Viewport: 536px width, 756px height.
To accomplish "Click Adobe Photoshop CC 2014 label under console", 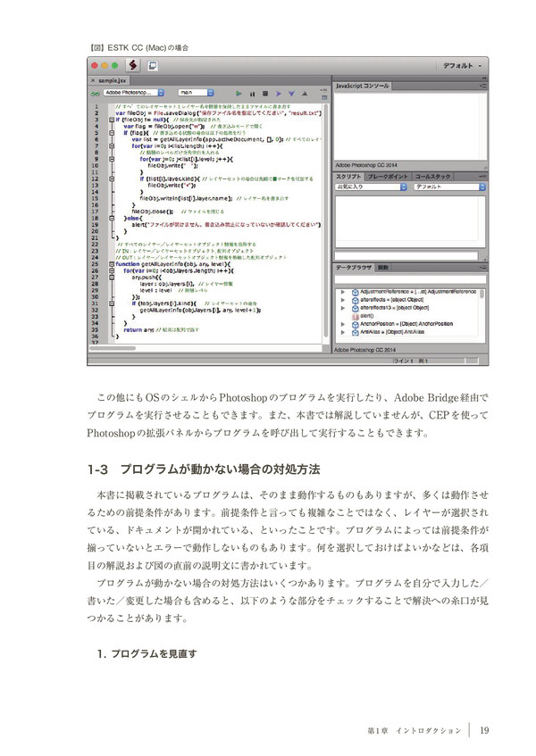I will [x=366, y=165].
